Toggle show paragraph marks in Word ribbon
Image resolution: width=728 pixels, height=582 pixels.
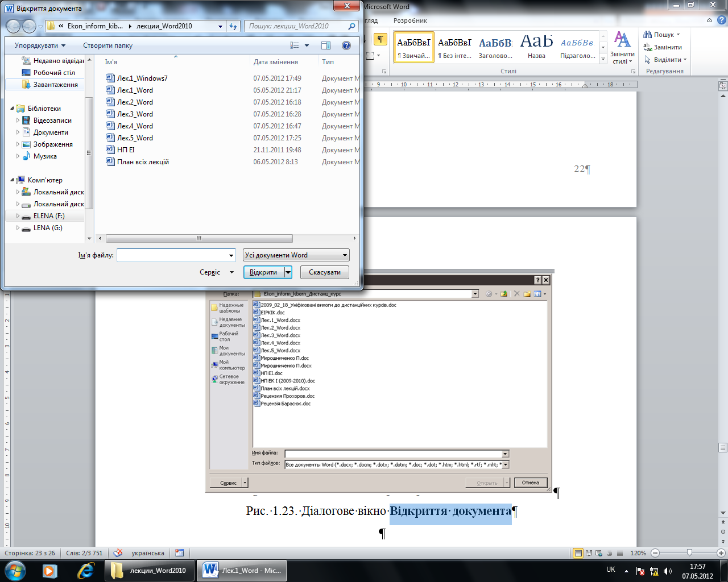[380, 39]
